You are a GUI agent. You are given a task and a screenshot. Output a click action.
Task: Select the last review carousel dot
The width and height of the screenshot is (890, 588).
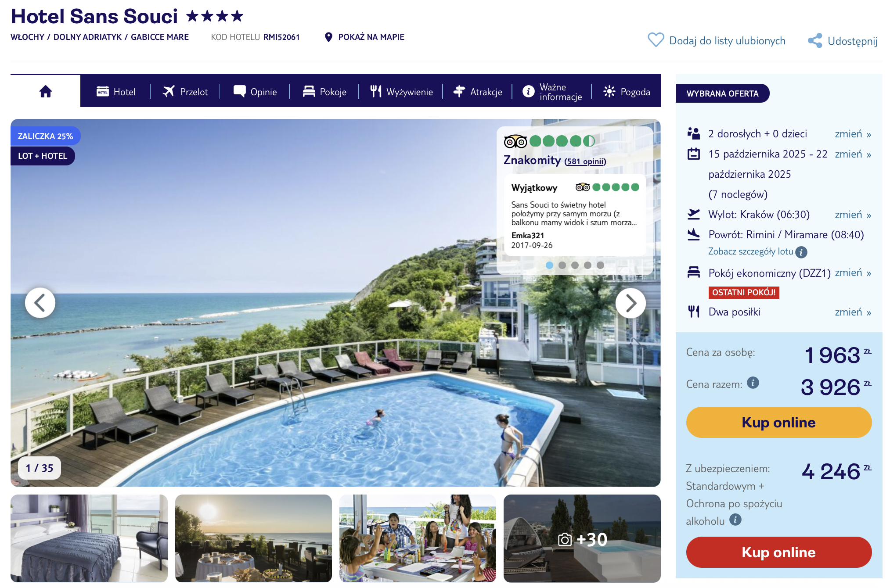pos(600,265)
